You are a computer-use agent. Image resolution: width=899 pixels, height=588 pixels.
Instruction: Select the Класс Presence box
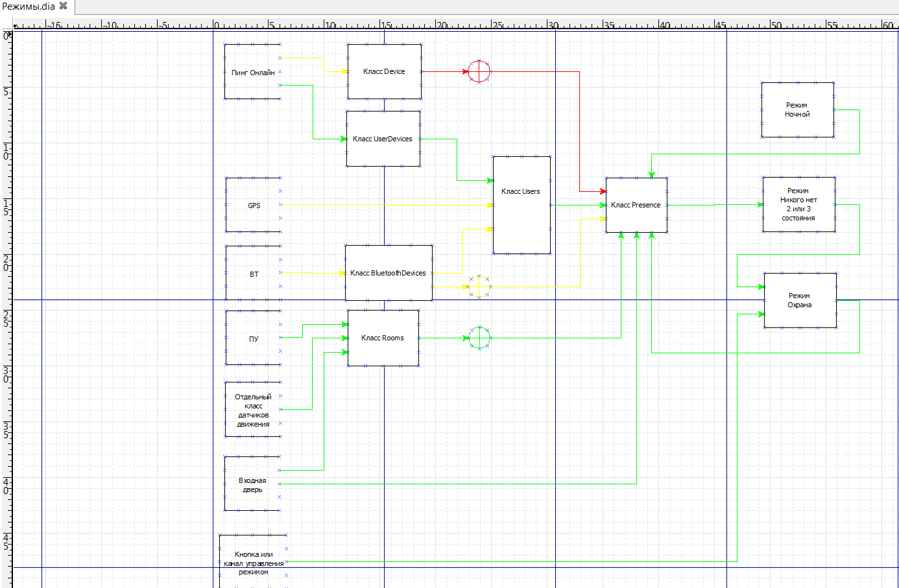point(636,205)
